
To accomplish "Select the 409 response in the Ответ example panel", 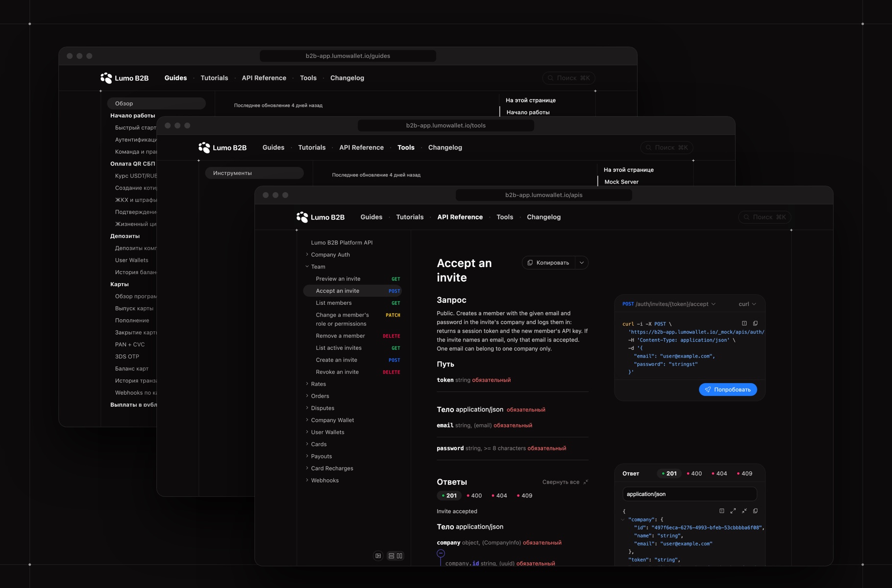I will [x=744, y=474].
